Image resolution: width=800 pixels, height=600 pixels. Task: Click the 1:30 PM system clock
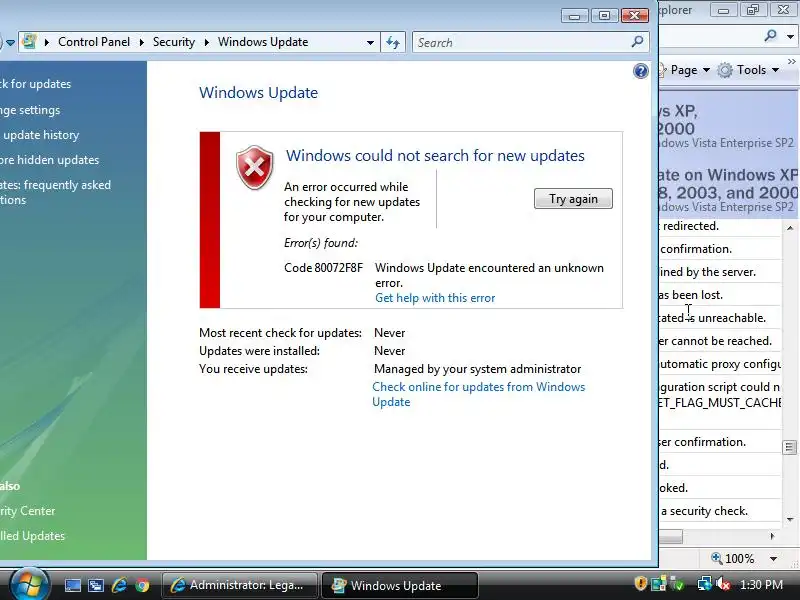click(761, 585)
